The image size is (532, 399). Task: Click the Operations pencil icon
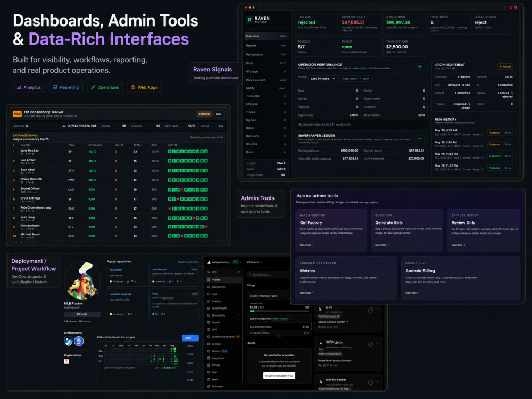(93, 87)
